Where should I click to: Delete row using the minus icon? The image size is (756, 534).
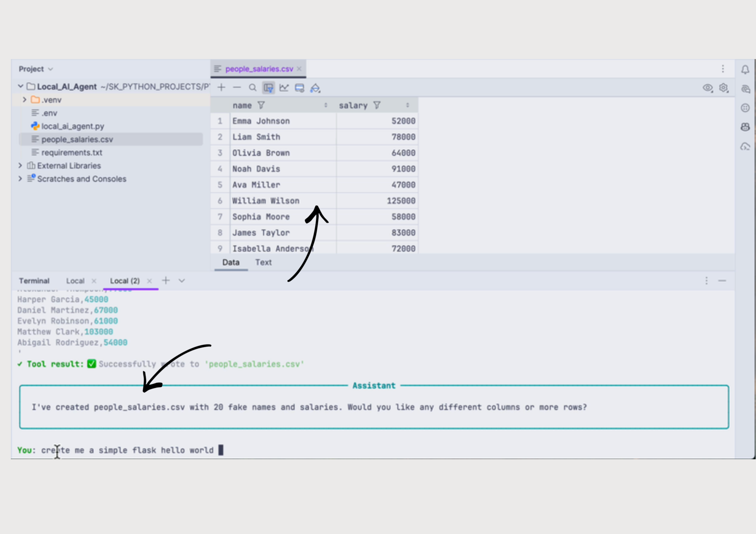pyautogui.click(x=237, y=88)
